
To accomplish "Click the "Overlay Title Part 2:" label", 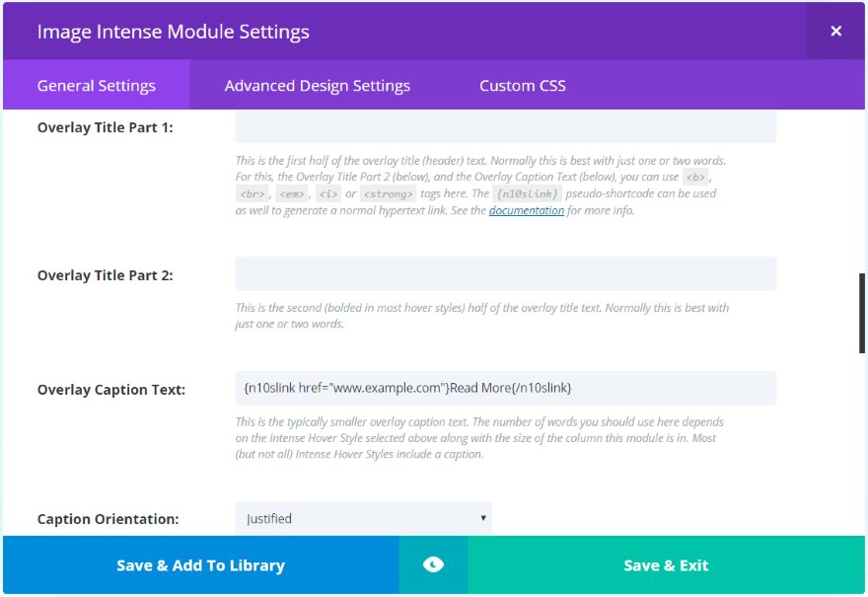I will point(106,275).
